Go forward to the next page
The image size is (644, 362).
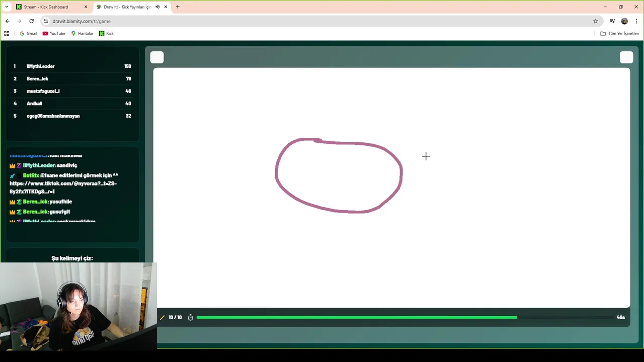tap(19, 21)
